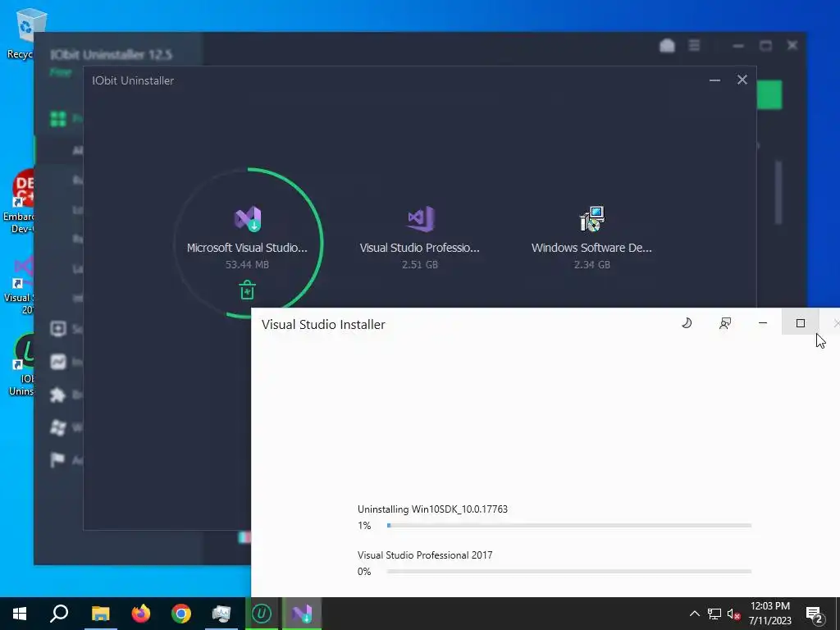The height and width of the screenshot is (630, 840).
Task: Maximize the Visual Studio Installer window
Action: 801,323
